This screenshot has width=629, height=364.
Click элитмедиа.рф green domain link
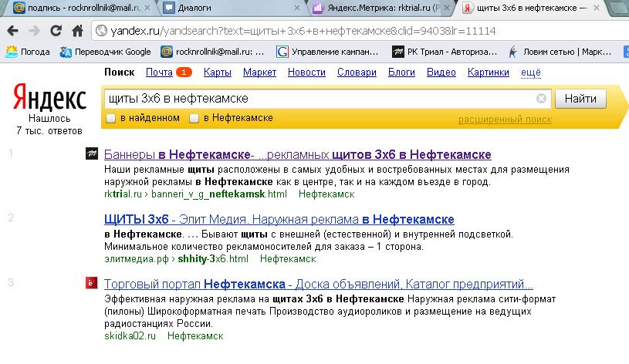click(x=137, y=259)
